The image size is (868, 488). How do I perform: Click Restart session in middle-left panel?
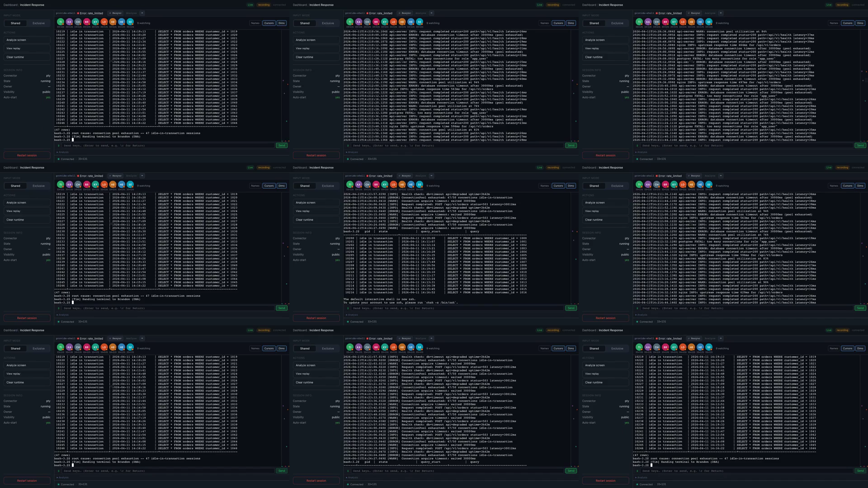tap(27, 318)
